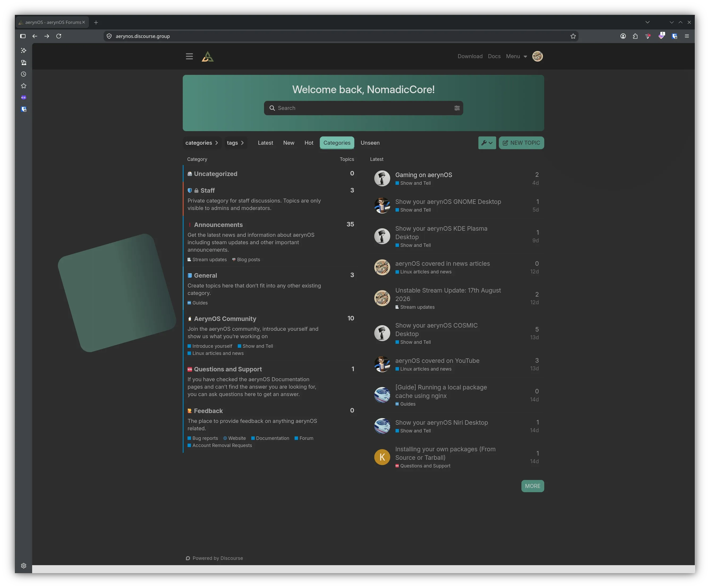Screen dimensions: 710x588
Task: Open list all tabs chevron
Action: tap(647, 22)
